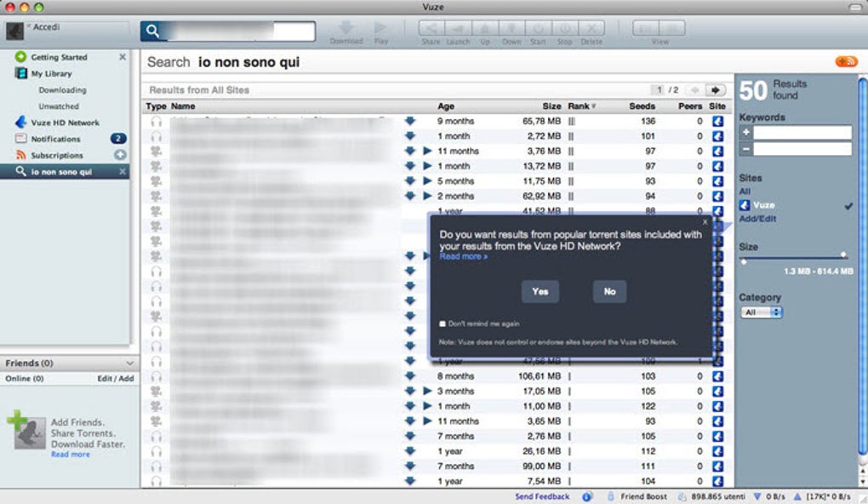Click the Stop toolbar button
The image size is (868, 504).
coord(565,28)
